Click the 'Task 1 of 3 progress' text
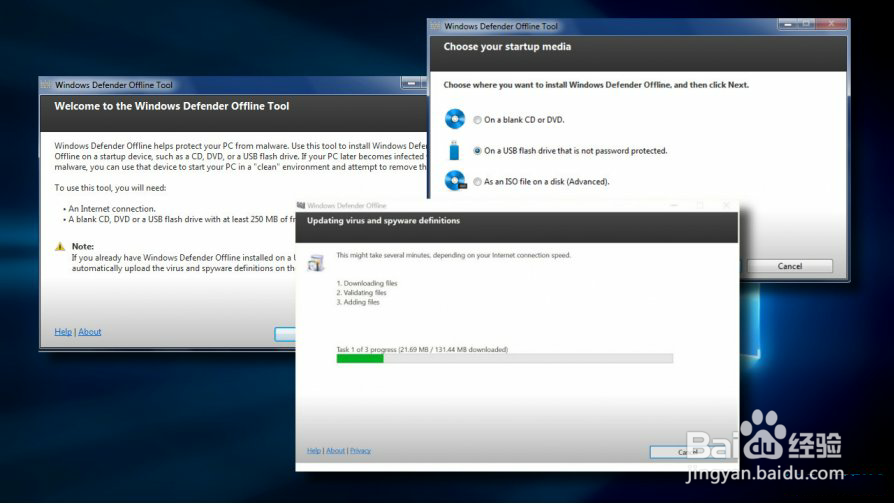The image size is (894, 504). 422,349
